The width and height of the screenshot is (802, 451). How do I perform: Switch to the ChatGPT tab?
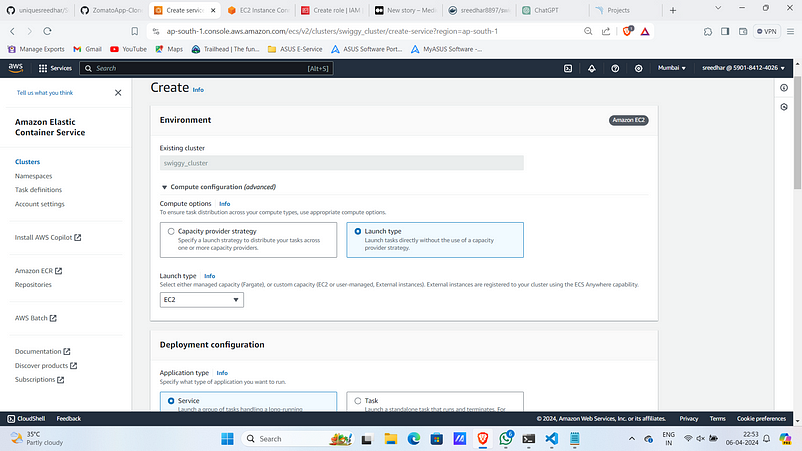point(552,10)
